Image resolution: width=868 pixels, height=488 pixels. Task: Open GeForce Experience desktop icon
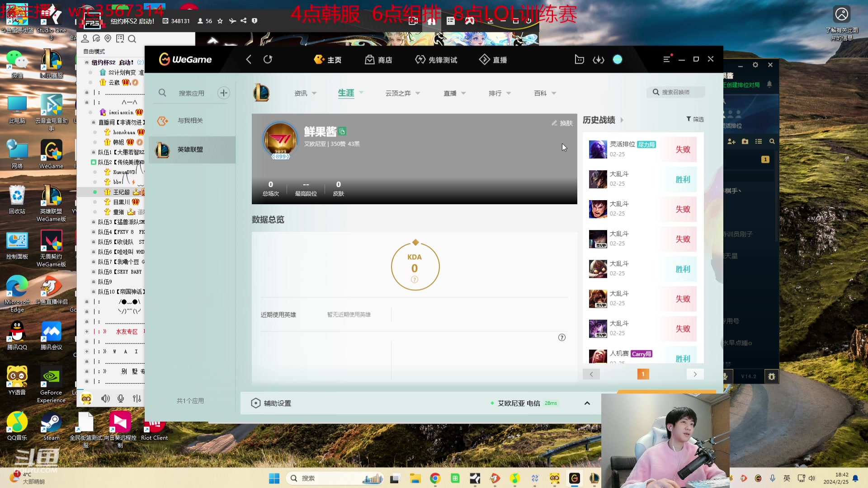click(51, 384)
